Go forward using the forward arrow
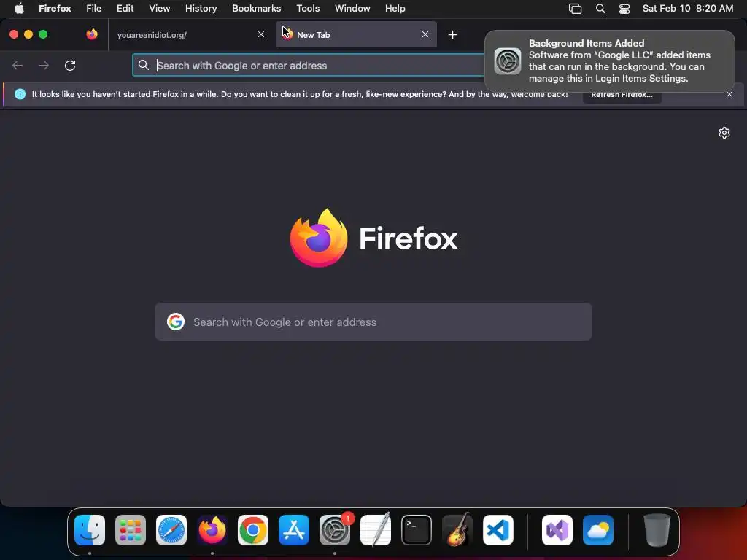Viewport: 747px width, 560px height. tap(44, 65)
